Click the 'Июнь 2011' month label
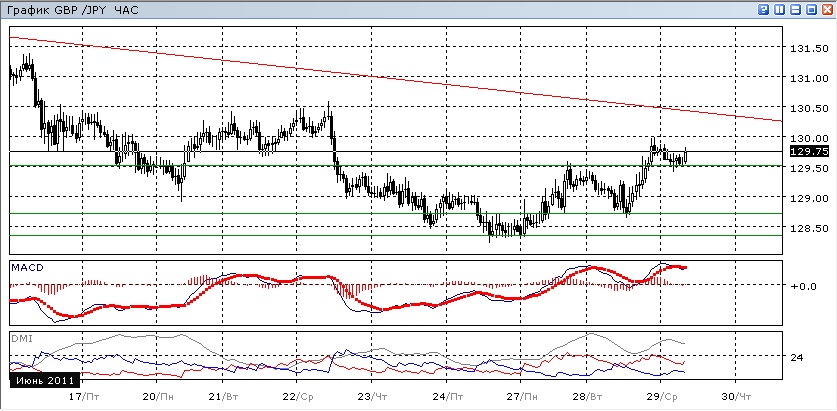The width and height of the screenshot is (837, 411). tap(45, 381)
